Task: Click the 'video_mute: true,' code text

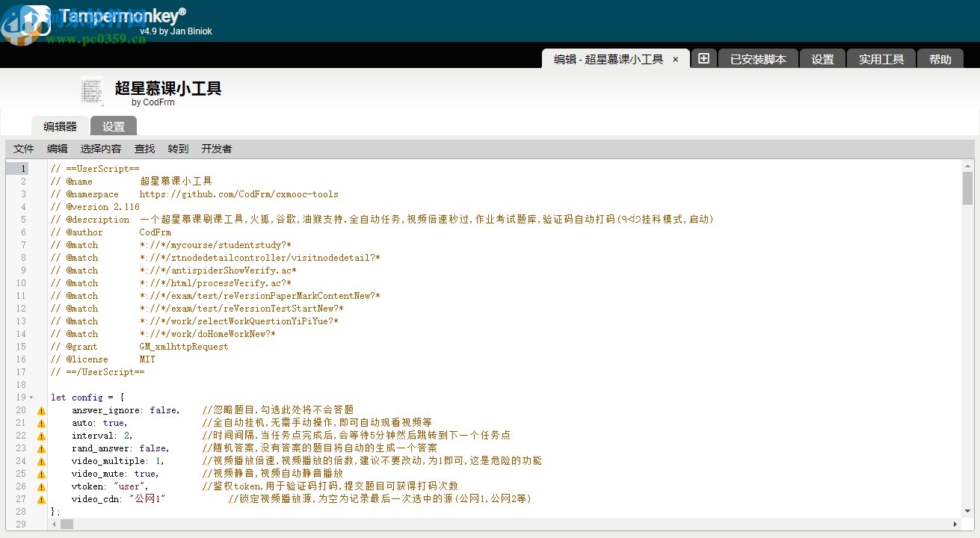Action: 115,474
